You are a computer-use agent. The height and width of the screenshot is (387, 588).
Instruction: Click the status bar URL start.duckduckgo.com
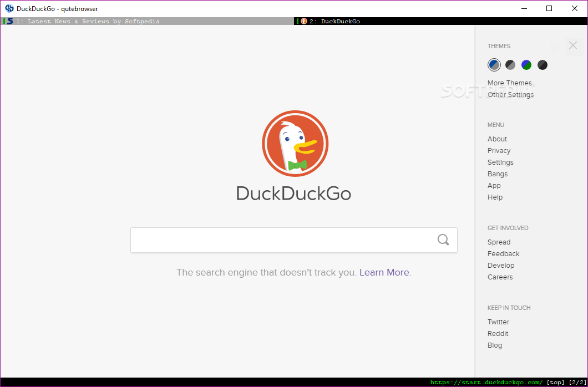point(486,383)
